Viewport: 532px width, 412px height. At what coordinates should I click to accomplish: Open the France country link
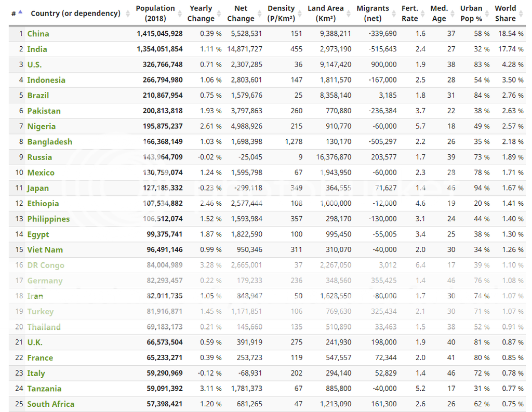pos(40,358)
